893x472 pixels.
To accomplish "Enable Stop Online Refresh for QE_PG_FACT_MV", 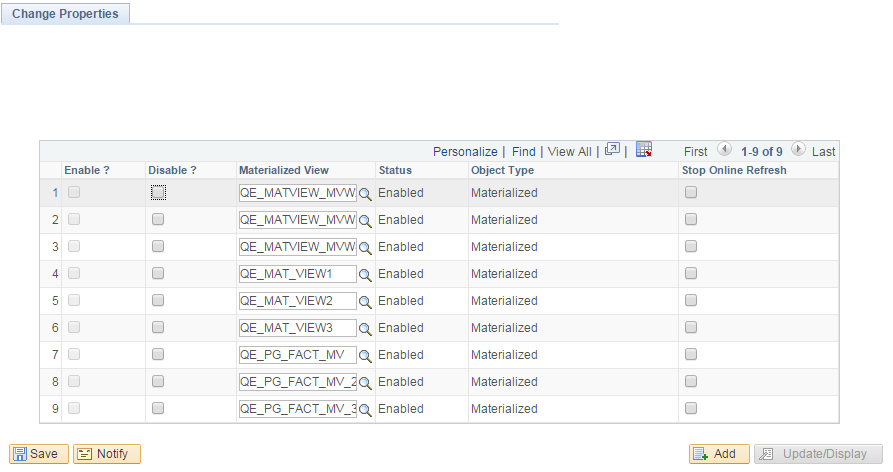I will coord(690,355).
